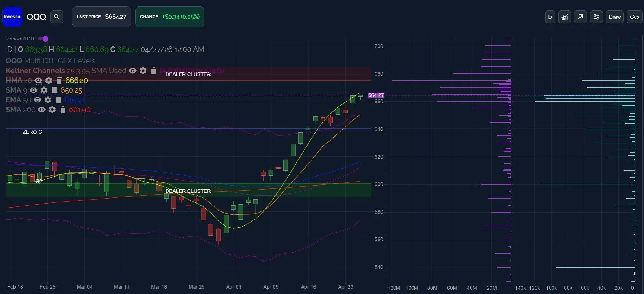Click the Invesco logo badge
The width and height of the screenshot is (644, 294).
(12, 17)
